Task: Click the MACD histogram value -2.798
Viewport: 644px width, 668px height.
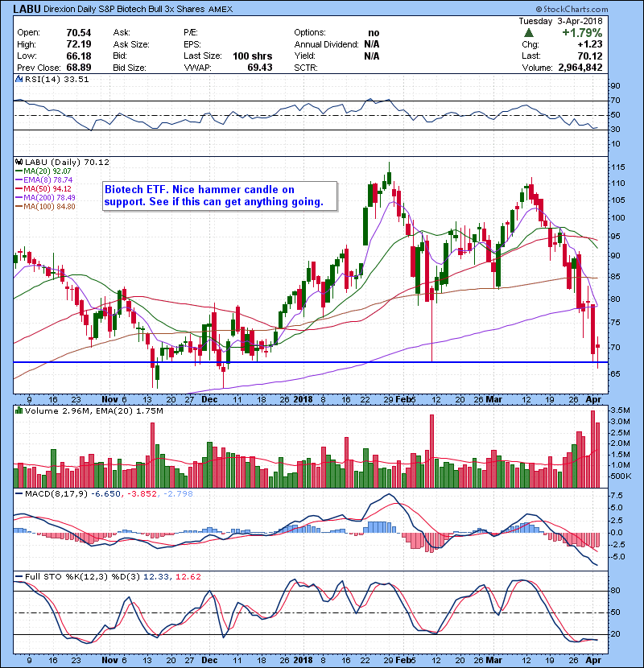Action: (x=178, y=494)
